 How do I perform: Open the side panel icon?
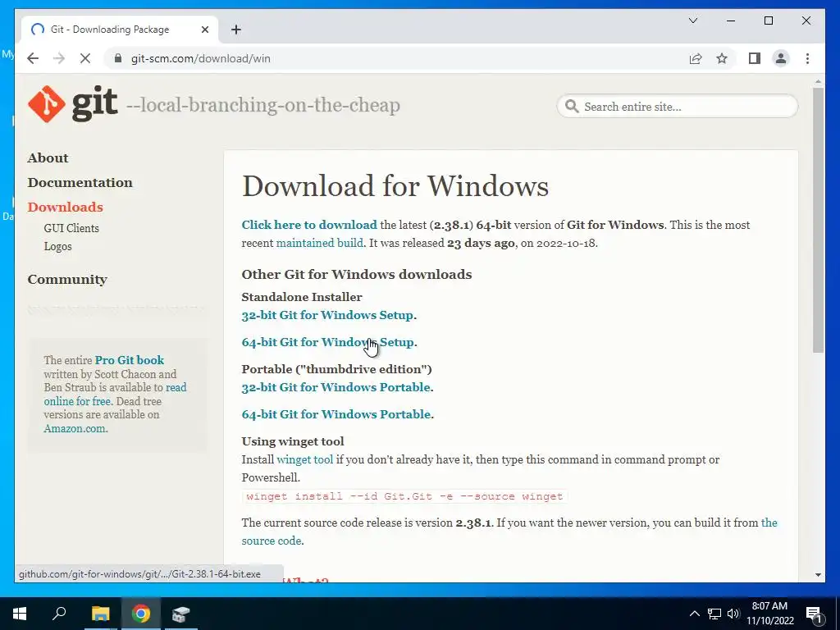coord(755,58)
